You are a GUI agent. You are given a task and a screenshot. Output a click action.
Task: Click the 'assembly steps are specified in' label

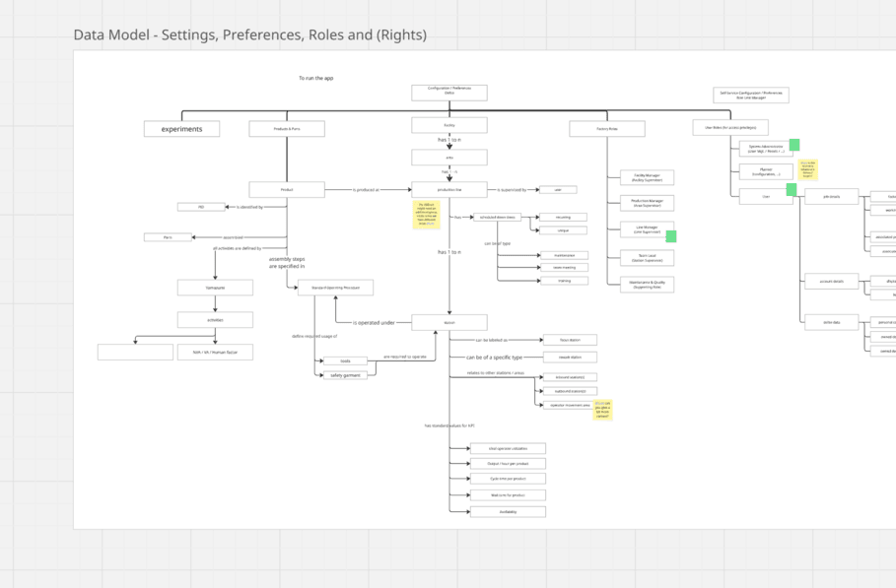[x=287, y=263]
